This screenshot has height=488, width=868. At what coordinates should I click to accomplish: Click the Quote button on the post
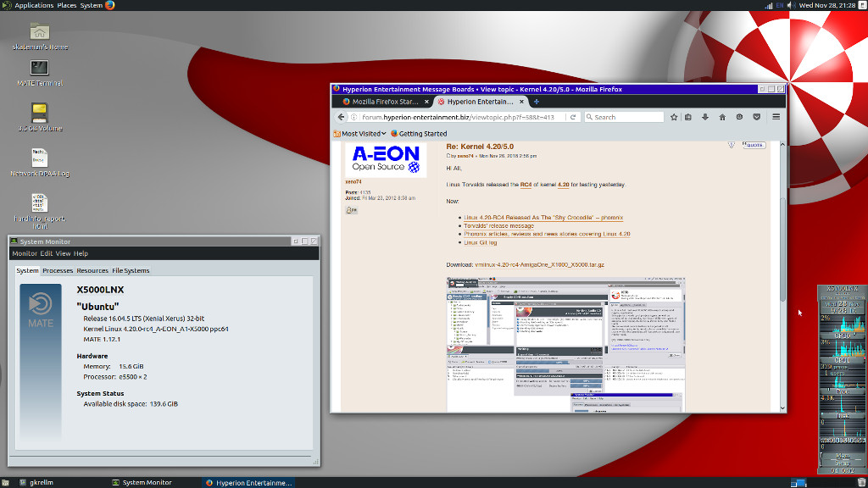(x=754, y=145)
